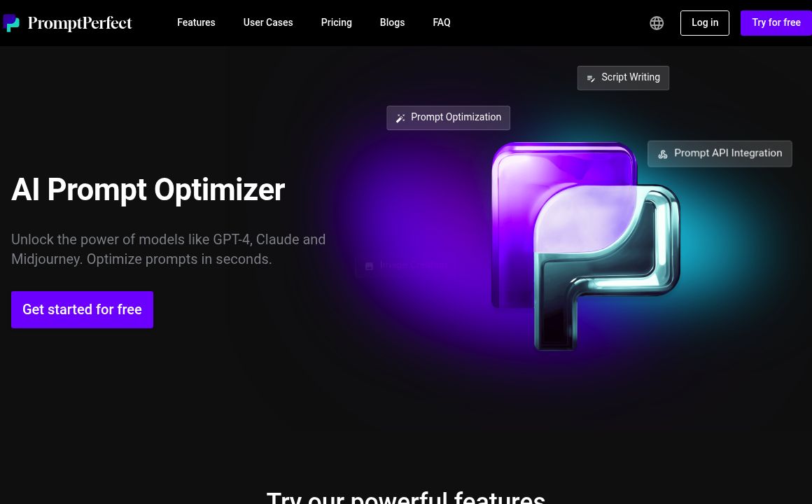Open the FAQ section link

442,22
